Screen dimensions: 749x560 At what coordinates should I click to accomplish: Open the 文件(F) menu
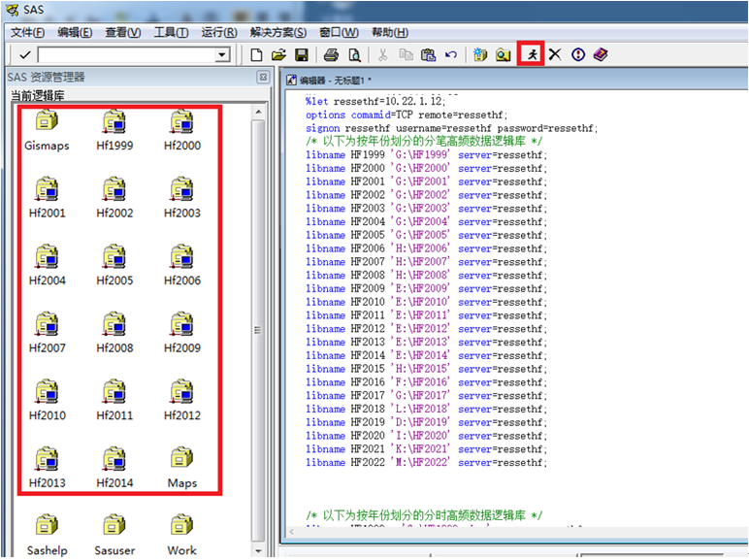coord(28,32)
